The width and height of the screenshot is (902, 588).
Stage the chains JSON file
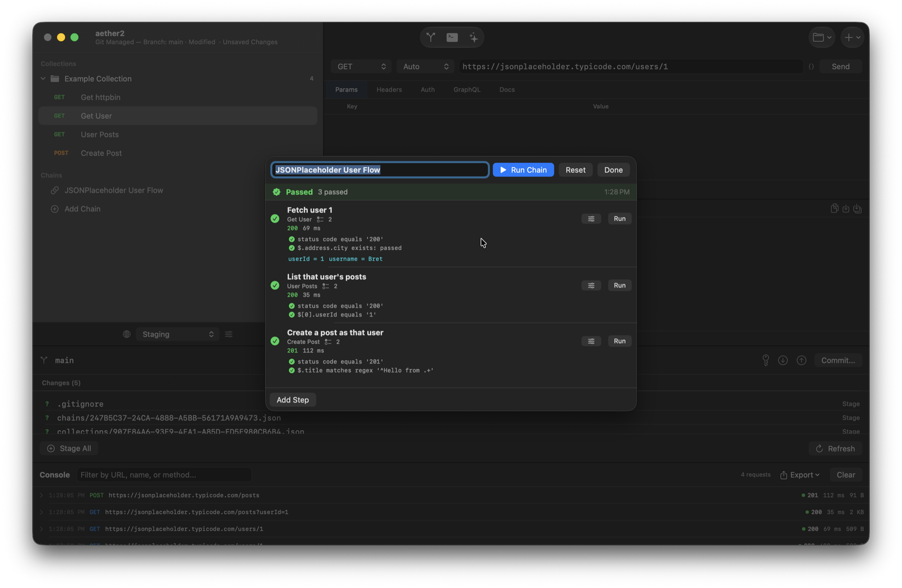pyautogui.click(x=851, y=418)
